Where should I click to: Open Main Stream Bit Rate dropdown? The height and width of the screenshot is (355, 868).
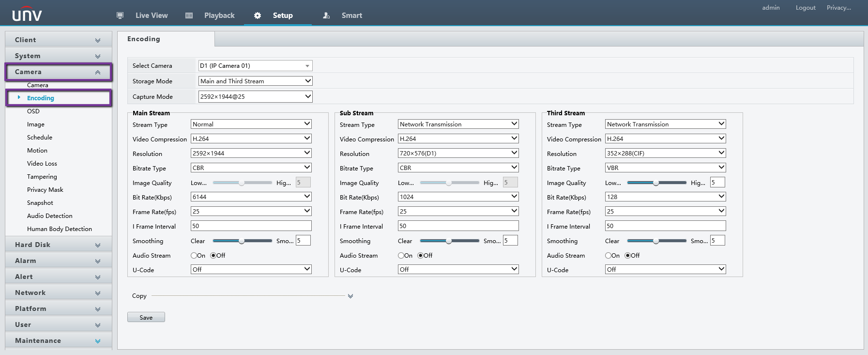(x=251, y=197)
